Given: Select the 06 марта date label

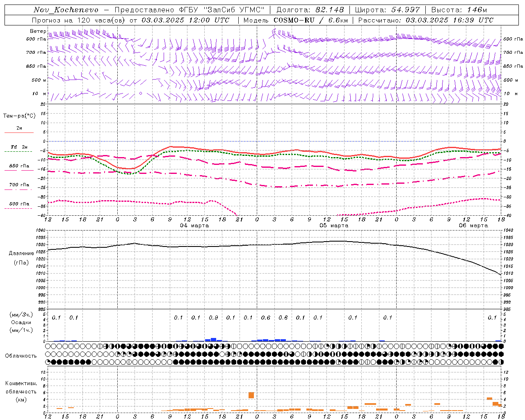Looking at the screenshot, I should point(473,226).
